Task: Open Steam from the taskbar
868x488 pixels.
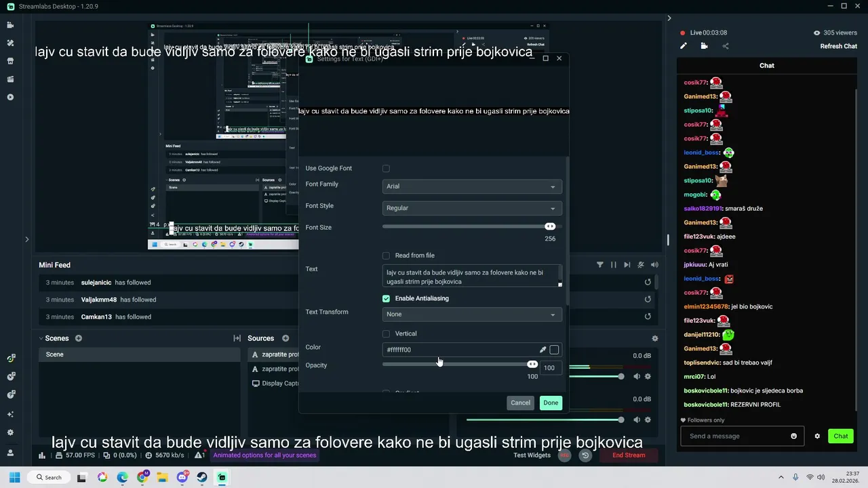Action: [202, 477]
